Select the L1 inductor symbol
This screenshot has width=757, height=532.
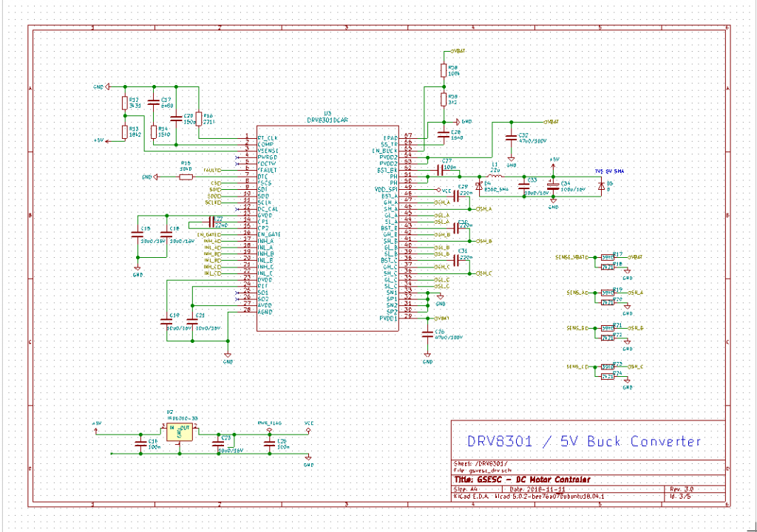click(x=495, y=176)
